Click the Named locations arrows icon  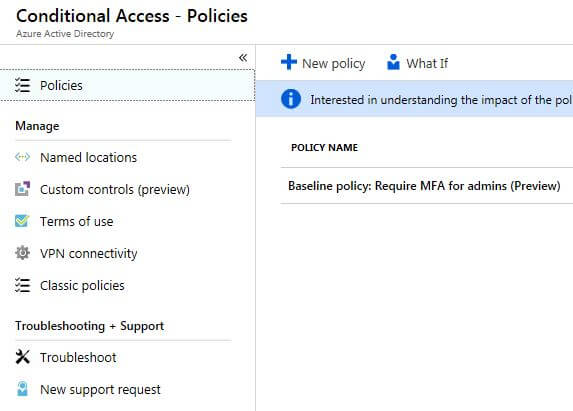[x=22, y=157]
